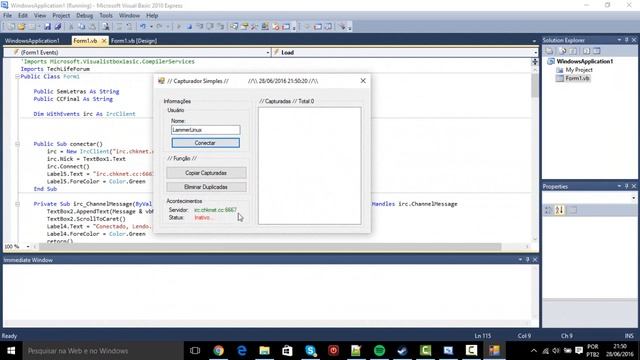Open the Window menu
Viewport: 640px width, 360px height.
tap(129, 16)
